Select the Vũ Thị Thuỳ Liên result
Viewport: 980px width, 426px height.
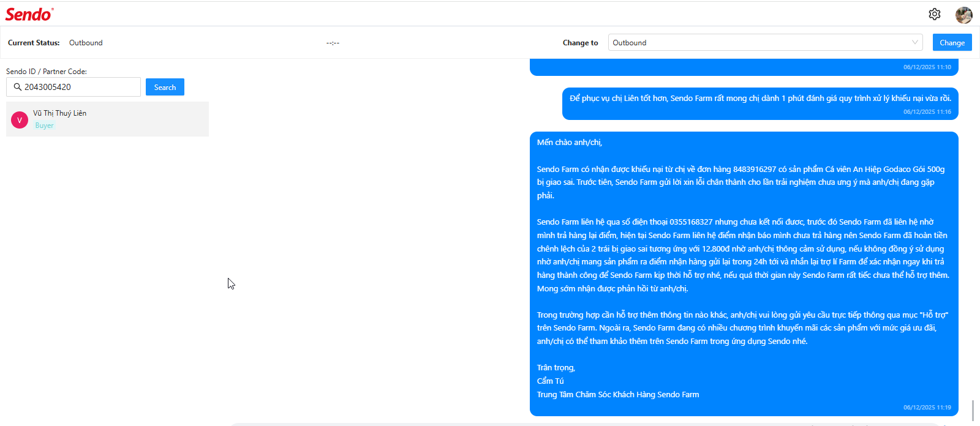107,119
